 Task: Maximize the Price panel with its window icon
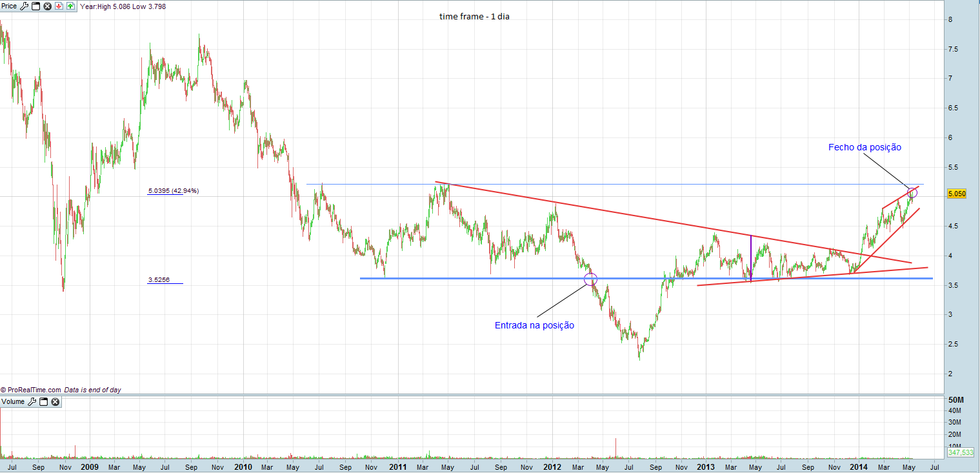[35, 6]
